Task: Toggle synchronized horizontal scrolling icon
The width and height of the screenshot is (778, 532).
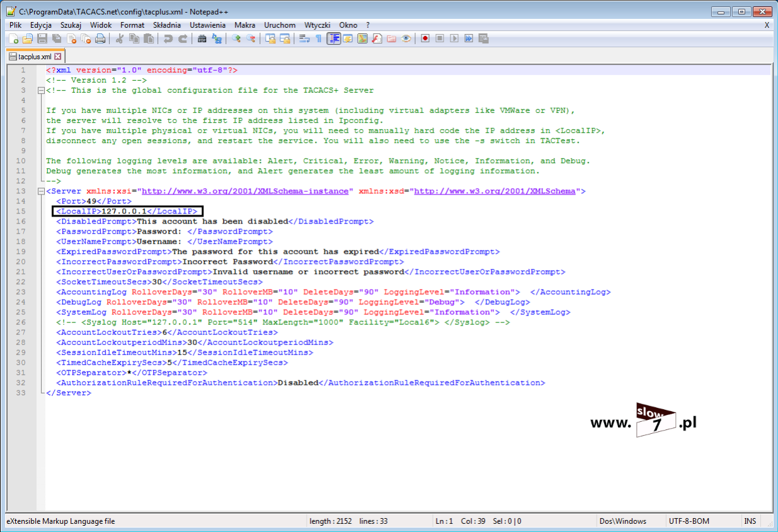Action: pyautogui.click(x=285, y=38)
